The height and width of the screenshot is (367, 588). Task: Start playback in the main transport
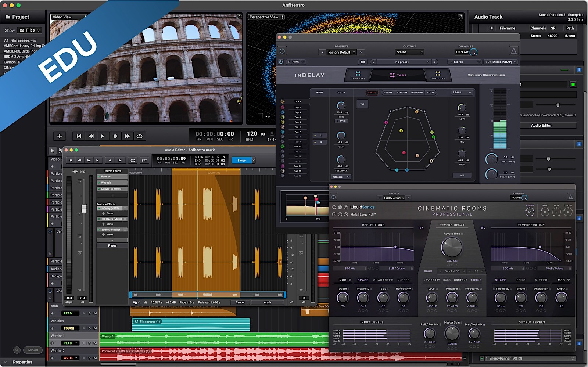[103, 136]
